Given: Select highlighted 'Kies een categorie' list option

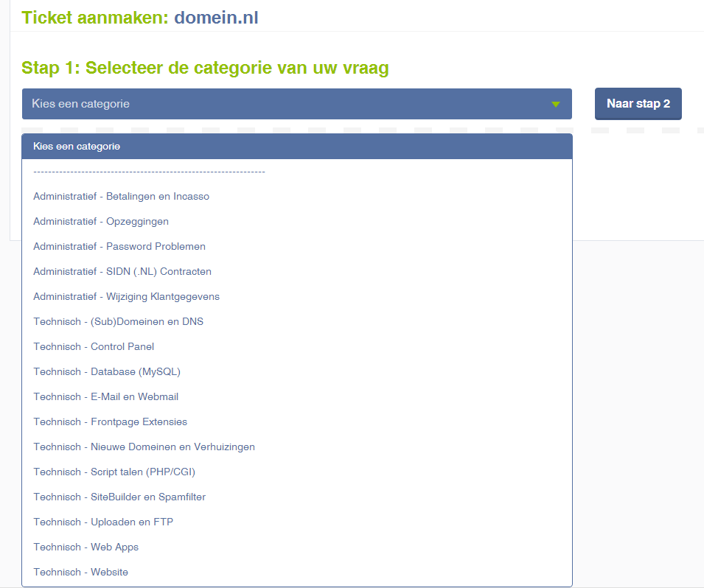Looking at the screenshot, I should coord(297,147).
